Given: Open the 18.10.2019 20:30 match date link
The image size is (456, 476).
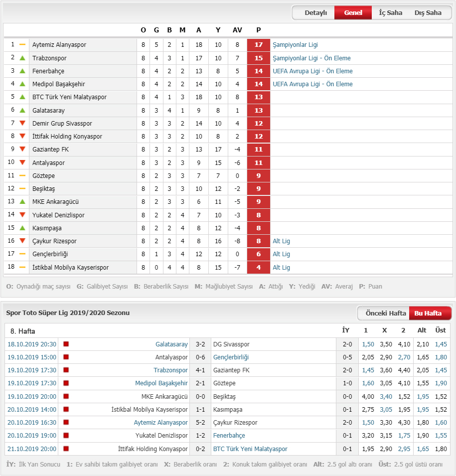Looking at the screenshot, I should (x=32, y=344).
